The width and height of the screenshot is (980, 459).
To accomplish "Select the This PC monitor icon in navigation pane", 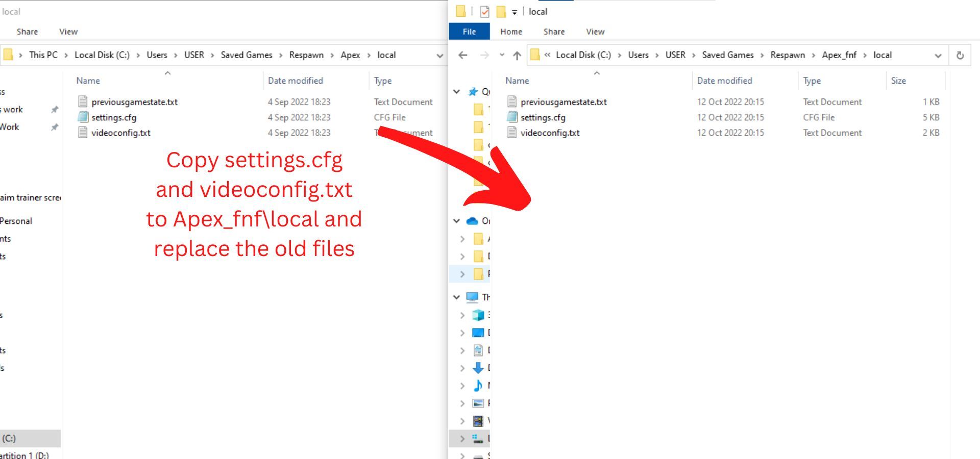I will 472,297.
